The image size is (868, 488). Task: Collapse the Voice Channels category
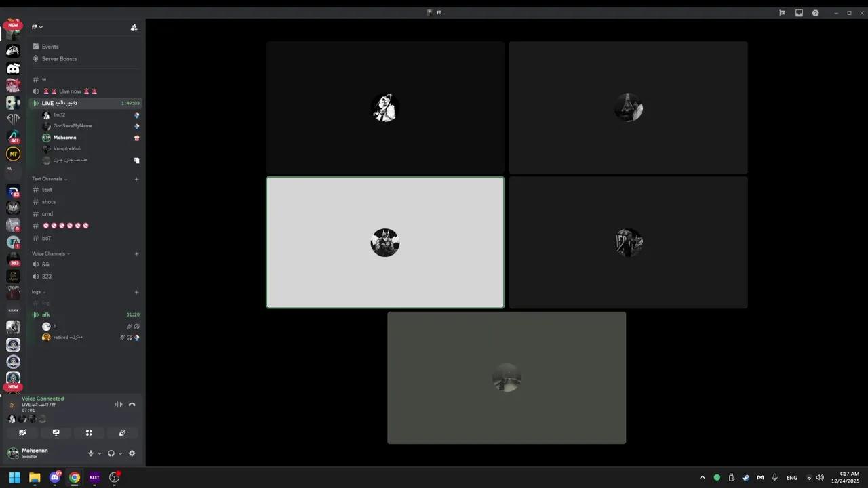[x=51, y=253]
